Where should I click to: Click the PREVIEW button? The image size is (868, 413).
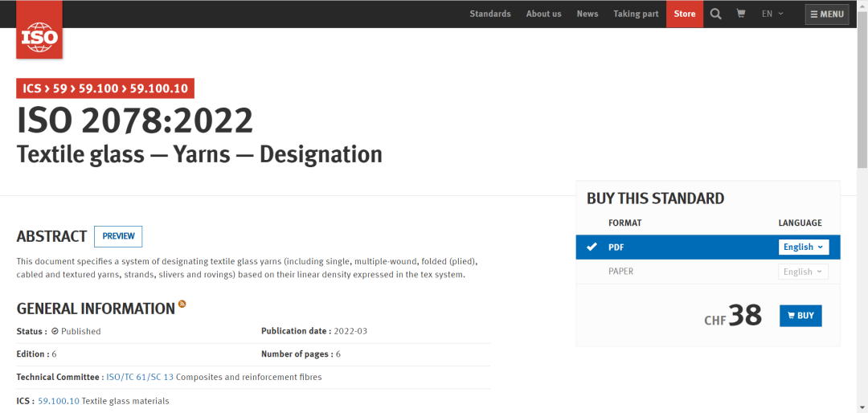pyautogui.click(x=118, y=236)
